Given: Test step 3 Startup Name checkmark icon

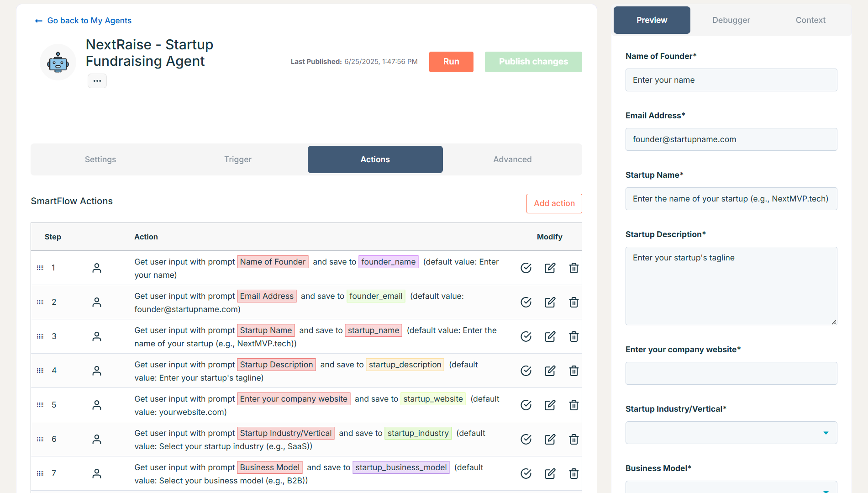Looking at the screenshot, I should tap(526, 337).
